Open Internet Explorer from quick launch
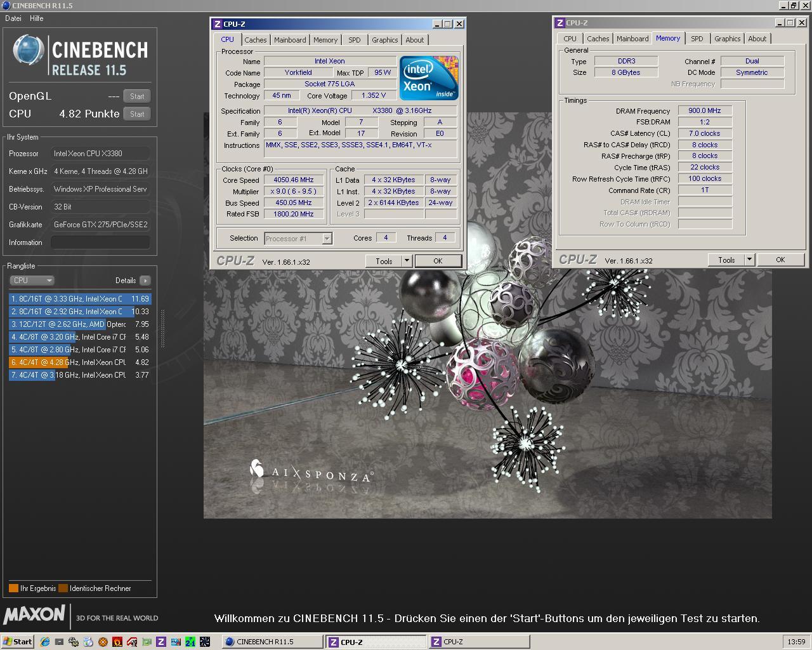812x650 pixels. 44,642
